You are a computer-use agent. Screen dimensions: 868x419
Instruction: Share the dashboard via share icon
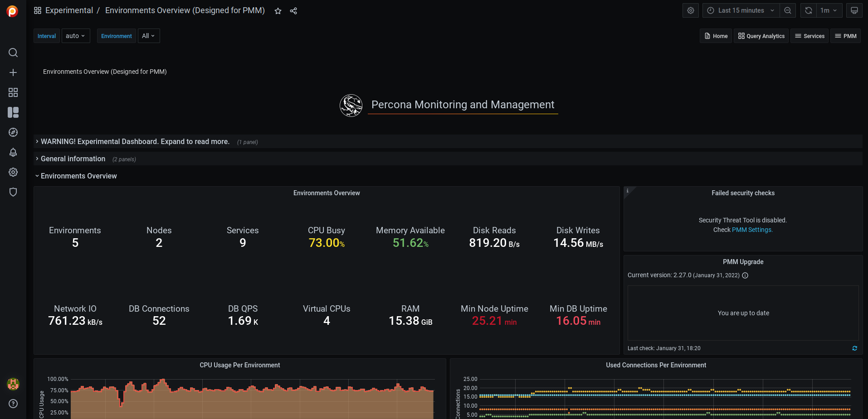293,11
